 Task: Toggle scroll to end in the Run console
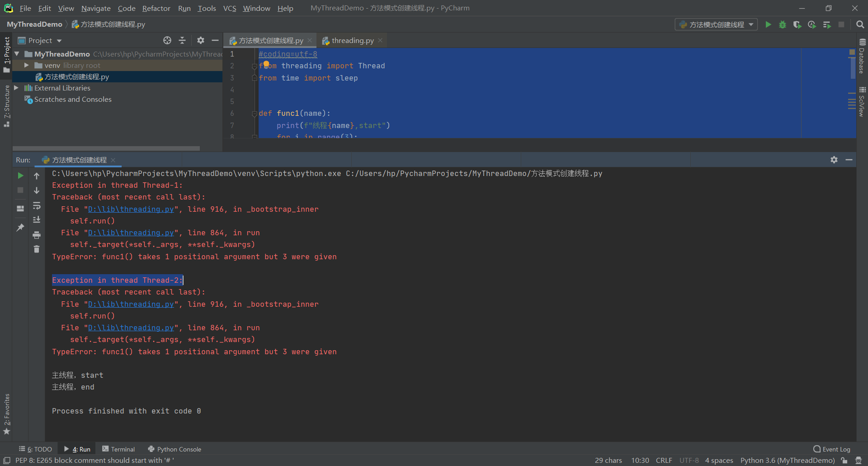[37, 220]
